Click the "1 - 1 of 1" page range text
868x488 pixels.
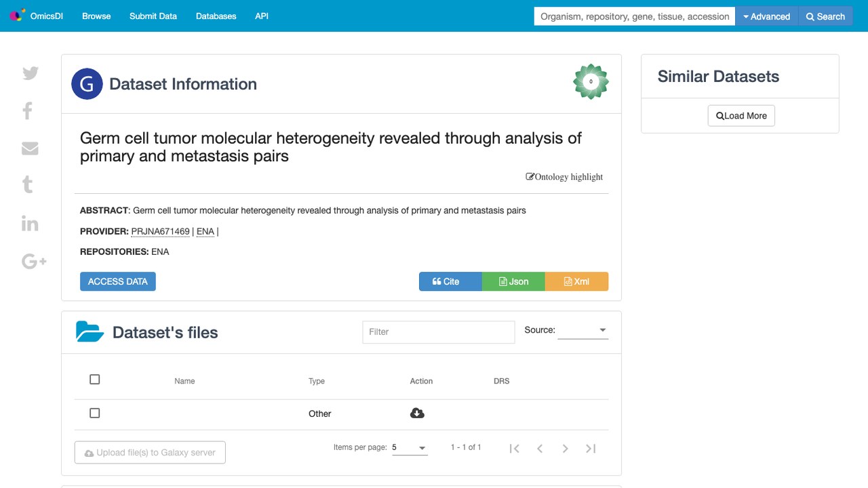[x=466, y=447]
